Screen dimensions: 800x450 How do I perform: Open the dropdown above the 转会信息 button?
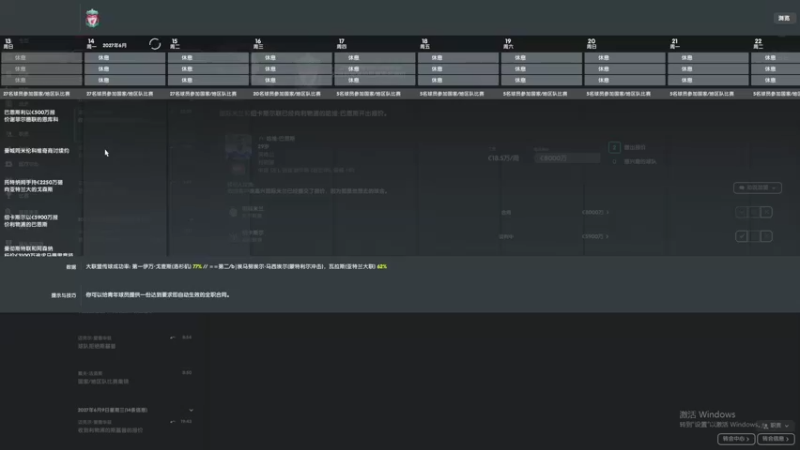(x=776, y=426)
